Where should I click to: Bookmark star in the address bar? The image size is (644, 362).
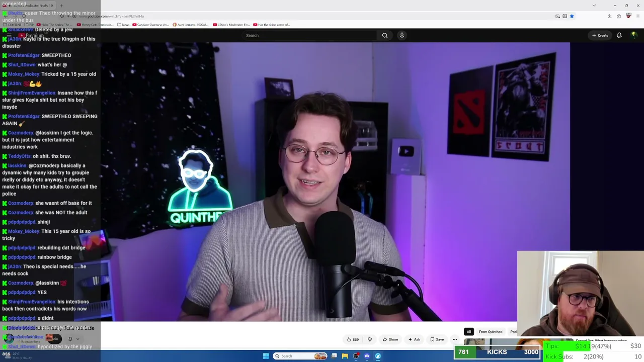click(572, 16)
